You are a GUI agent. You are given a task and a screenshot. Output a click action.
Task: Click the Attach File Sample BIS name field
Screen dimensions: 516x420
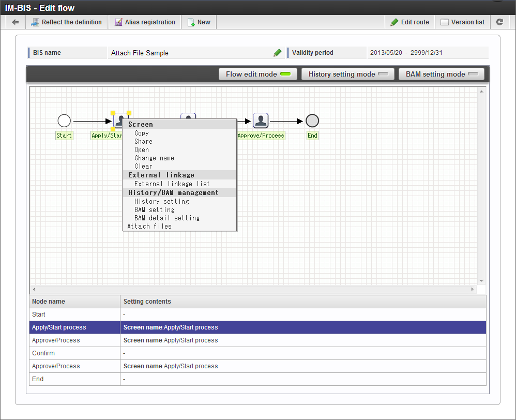tap(195, 53)
